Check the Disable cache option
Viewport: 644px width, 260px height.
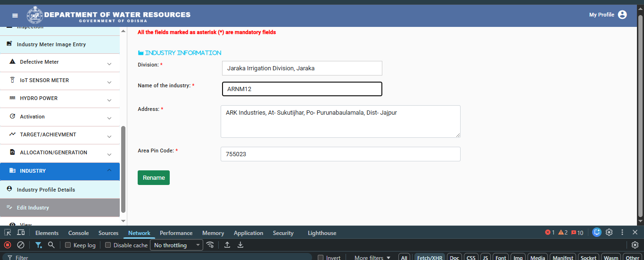pos(108,245)
